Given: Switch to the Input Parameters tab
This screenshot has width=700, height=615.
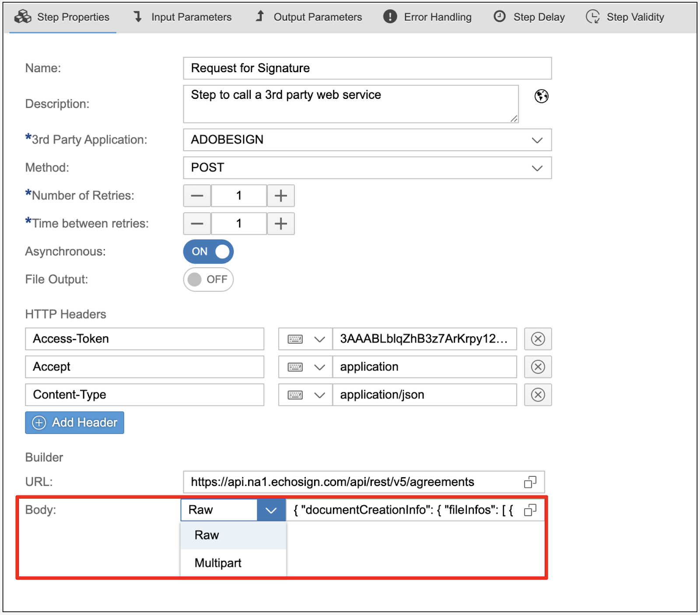Looking at the screenshot, I should click(x=182, y=17).
